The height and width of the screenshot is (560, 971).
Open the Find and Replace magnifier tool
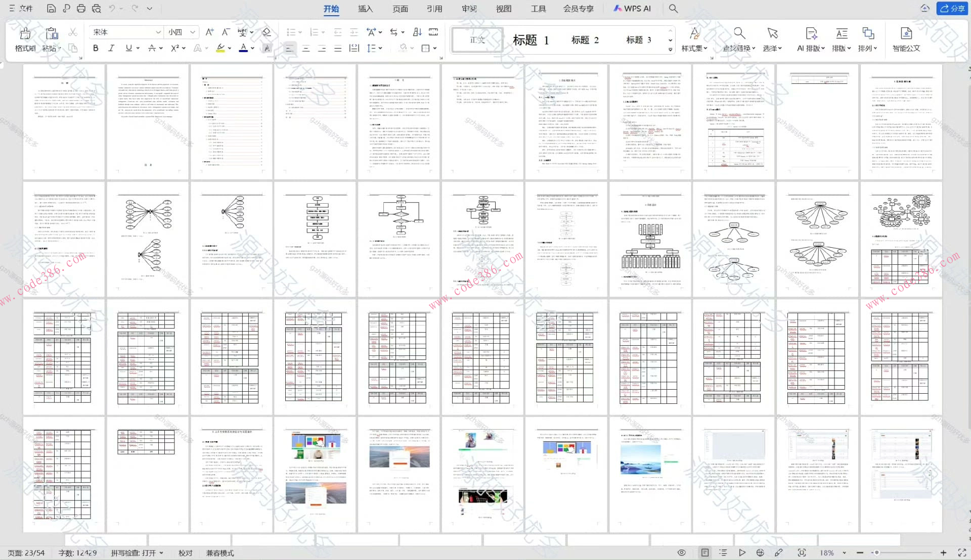coord(739,34)
